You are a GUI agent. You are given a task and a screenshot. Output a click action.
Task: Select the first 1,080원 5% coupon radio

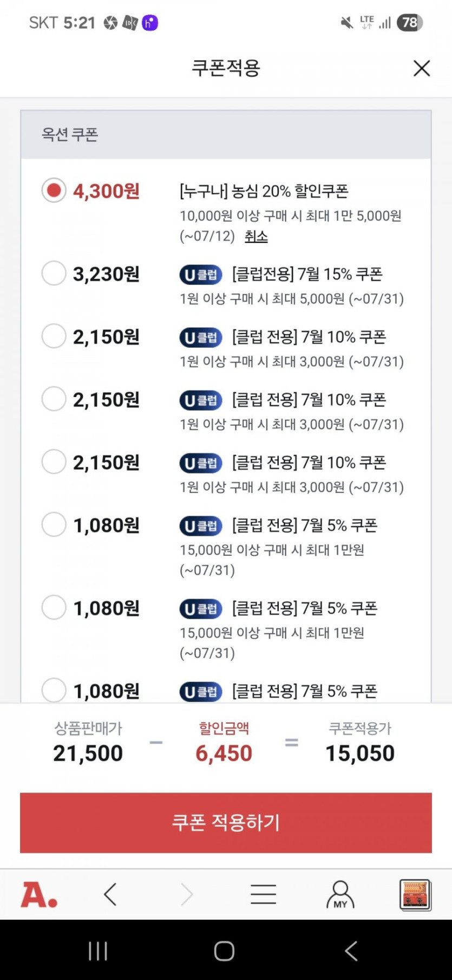54,525
